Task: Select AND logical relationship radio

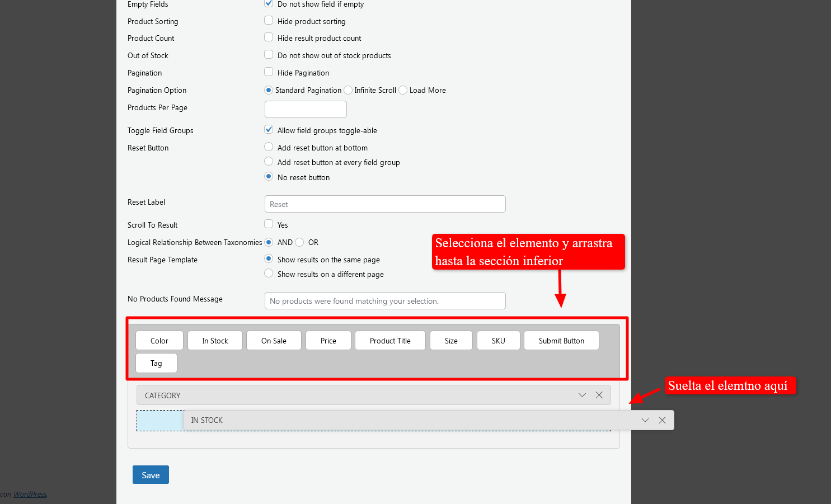Action: point(269,242)
